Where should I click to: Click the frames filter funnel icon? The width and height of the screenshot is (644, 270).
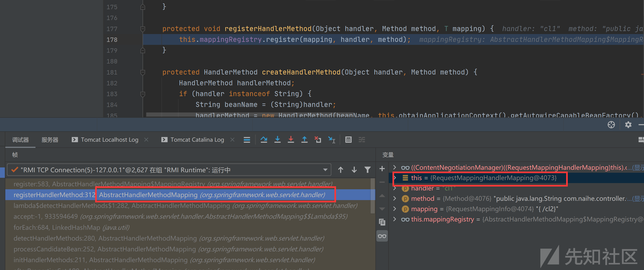coord(367,170)
